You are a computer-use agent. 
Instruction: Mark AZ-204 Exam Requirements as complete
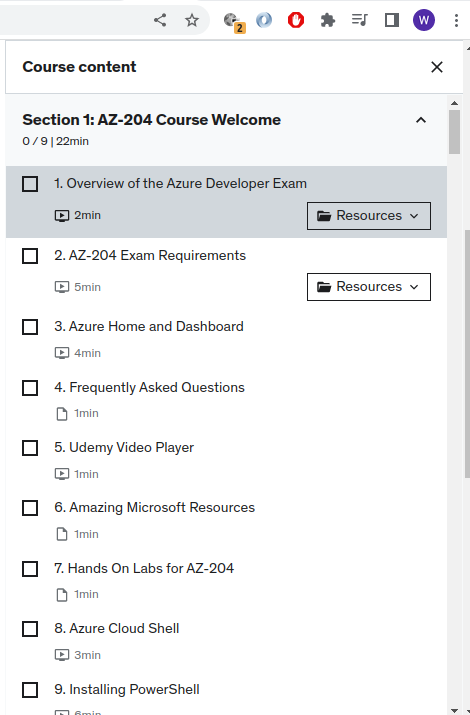tap(30, 256)
